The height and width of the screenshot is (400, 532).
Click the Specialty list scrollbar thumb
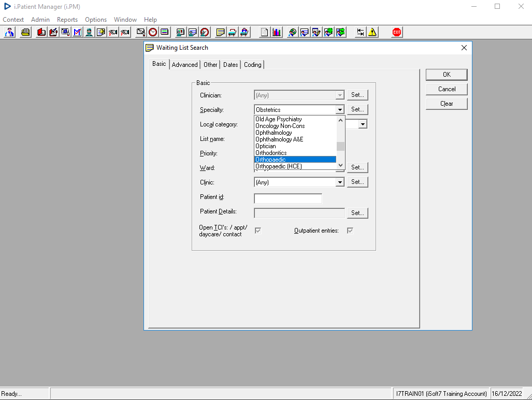341,146
